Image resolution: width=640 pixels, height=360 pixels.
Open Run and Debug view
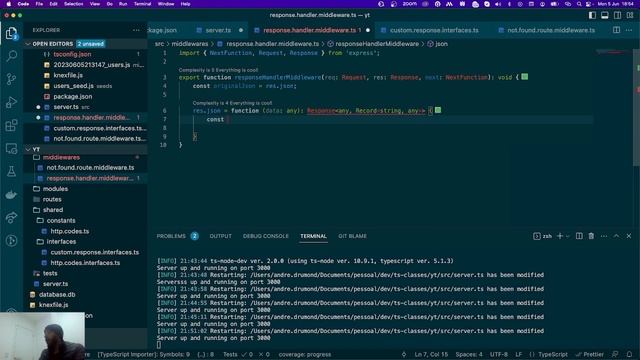click(11, 102)
